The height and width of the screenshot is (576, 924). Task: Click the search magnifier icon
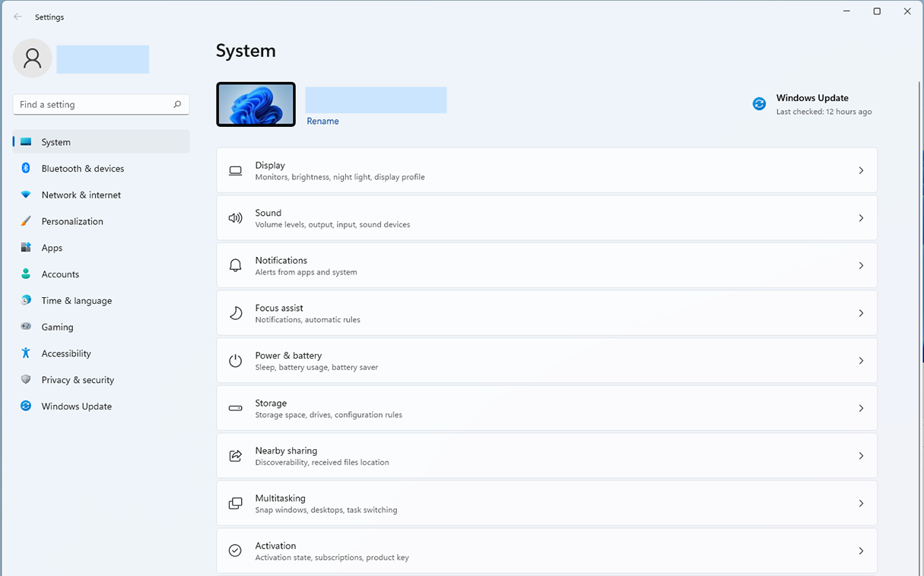[177, 105]
